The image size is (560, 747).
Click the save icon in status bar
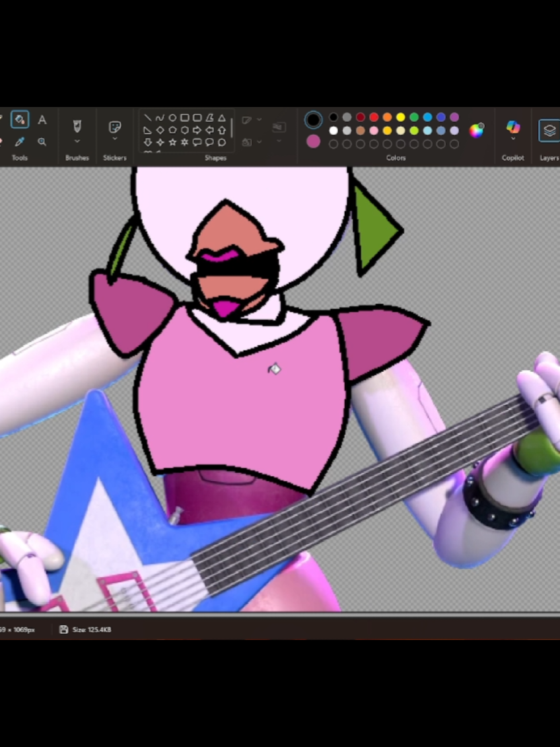[x=64, y=630]
